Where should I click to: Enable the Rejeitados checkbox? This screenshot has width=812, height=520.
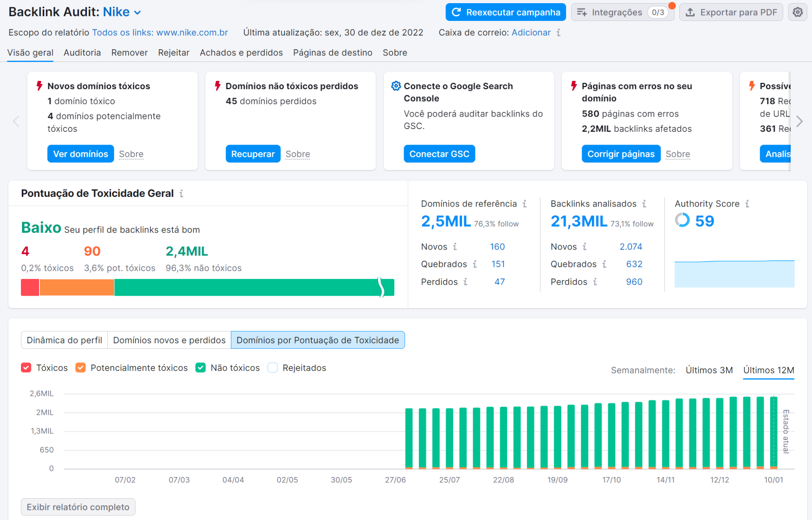(x=273, y=367)
